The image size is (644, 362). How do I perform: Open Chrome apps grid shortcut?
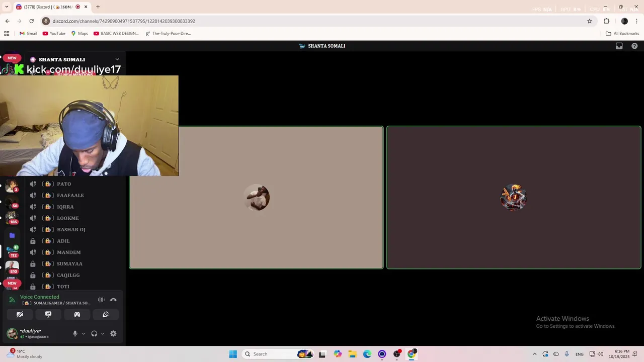point(7,34)
